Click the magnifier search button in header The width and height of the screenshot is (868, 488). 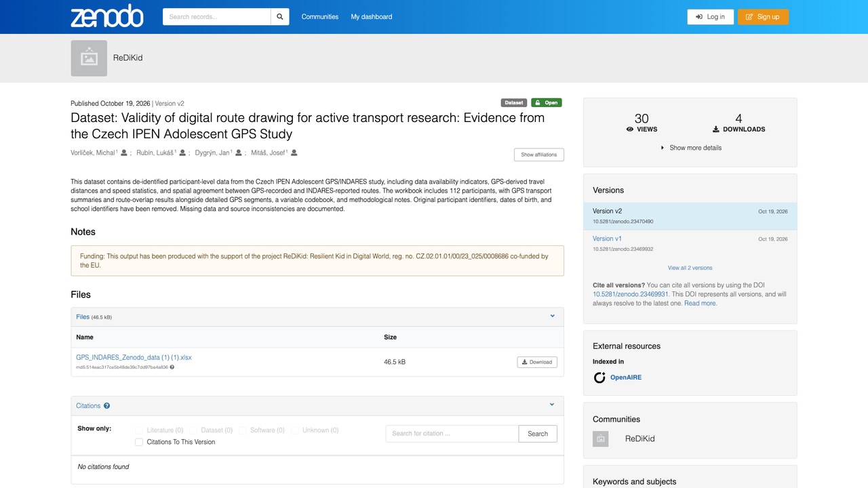[x=279, y=17]
